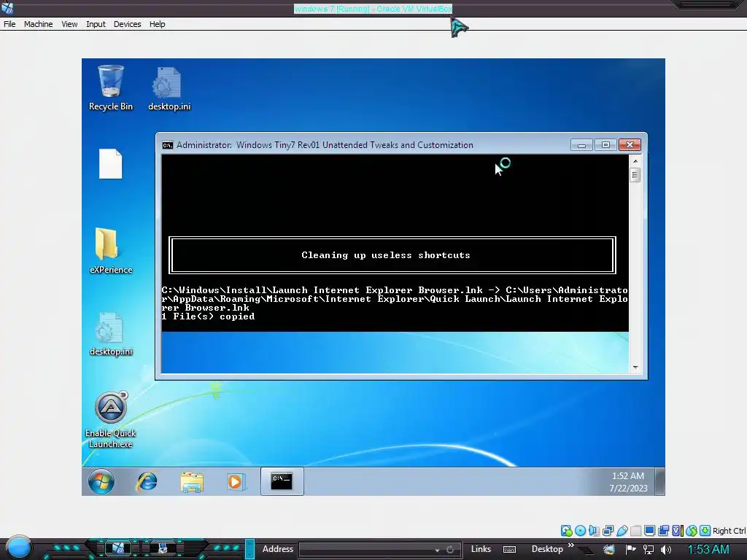The height and width of the screenshot is (560, 747).
Task: Select the Recycle Bin desktop icon
Action: (x=111, y=88)
